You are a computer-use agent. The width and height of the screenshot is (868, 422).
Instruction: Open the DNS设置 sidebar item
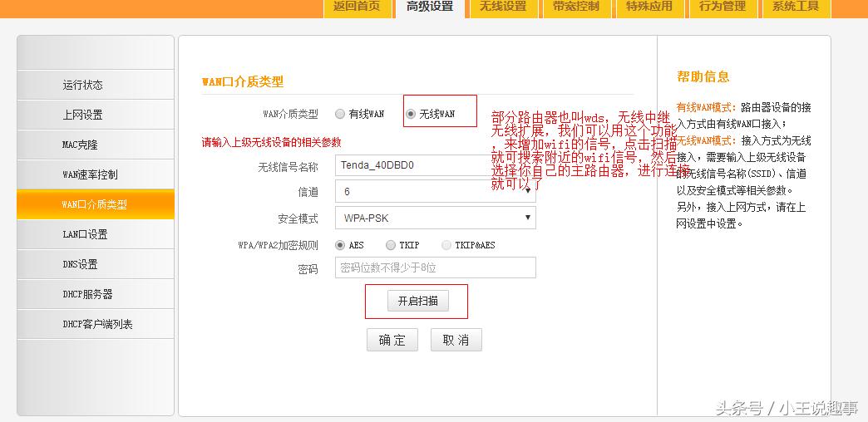[96, 264]
